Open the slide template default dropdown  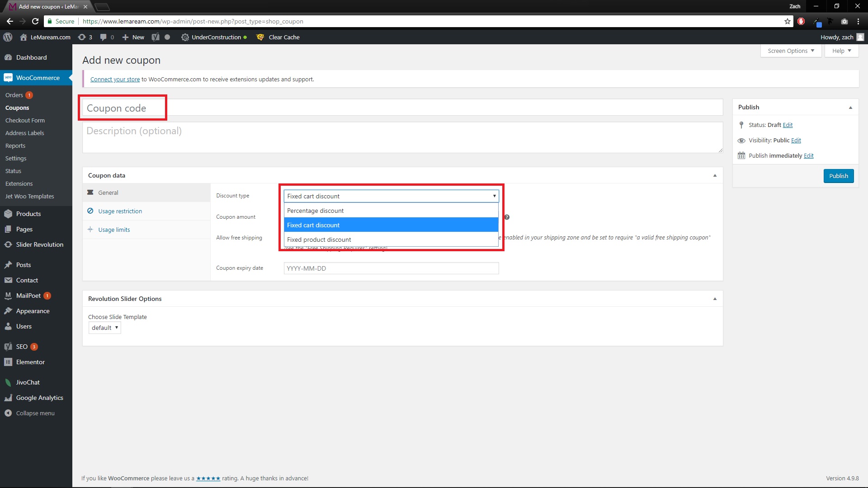click(x=104, y=328)
